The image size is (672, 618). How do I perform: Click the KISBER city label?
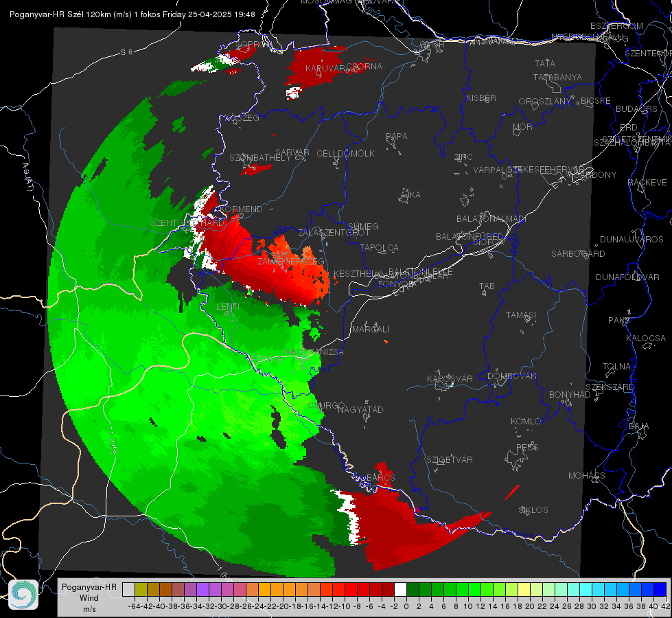pos(481,98)
